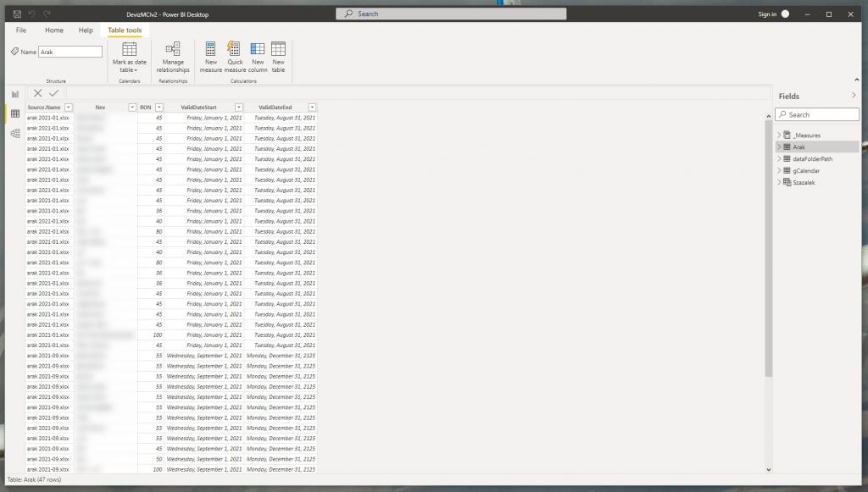Open the File menu
This screenshot has height=492, width=868.
coord(21,30)
